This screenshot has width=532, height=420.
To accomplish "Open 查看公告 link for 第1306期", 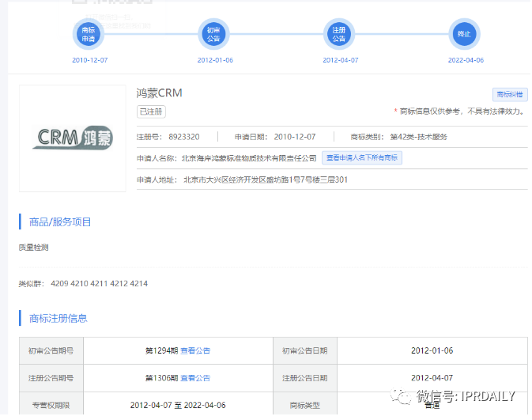I will pos(195,378).
